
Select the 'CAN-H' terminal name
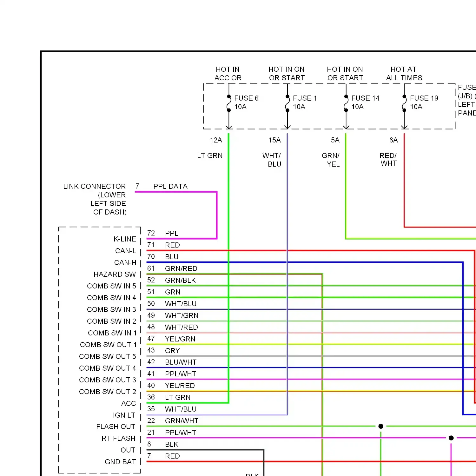[x=125, y=262]
